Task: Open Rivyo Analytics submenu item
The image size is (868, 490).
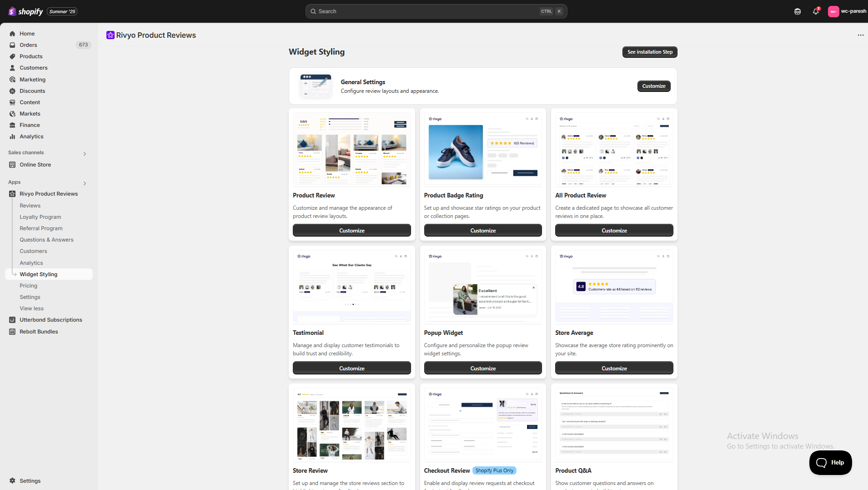Action: [31, 263]
